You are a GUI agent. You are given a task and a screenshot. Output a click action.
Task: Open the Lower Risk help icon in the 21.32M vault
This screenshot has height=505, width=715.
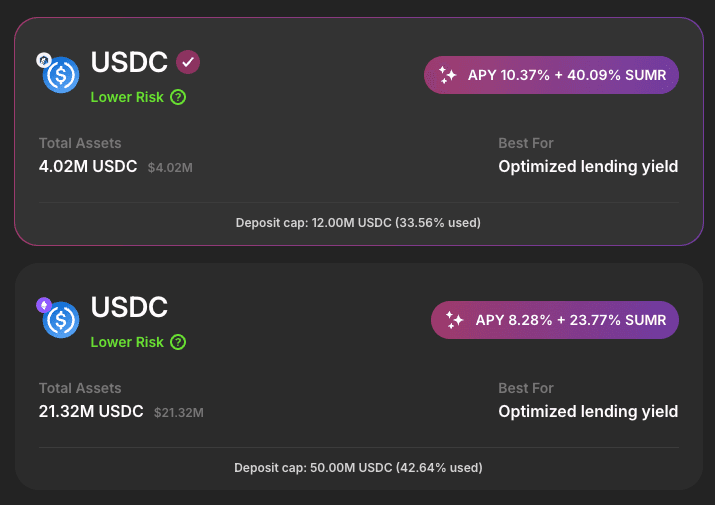178,342
